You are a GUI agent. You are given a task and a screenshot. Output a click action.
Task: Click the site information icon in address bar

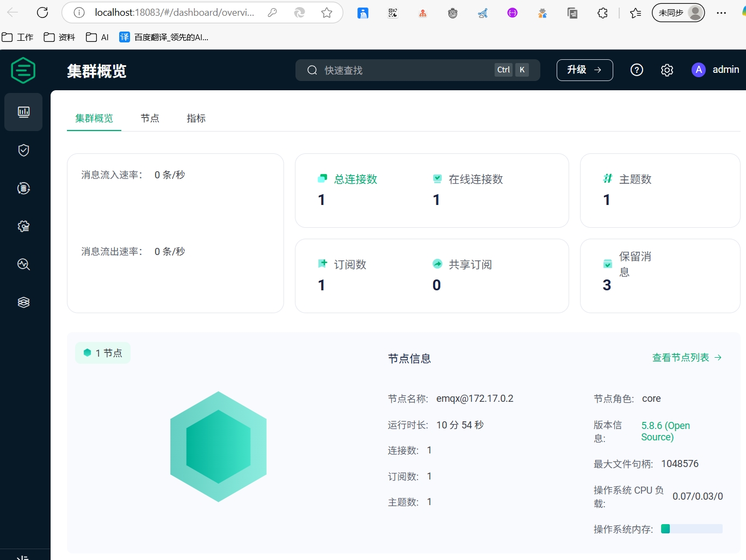(79, 13)
